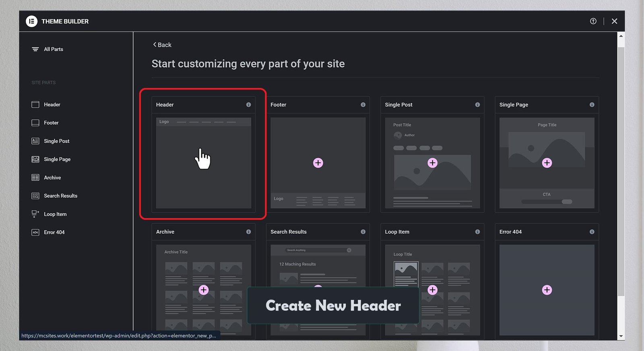Open Single Post in Site Parts menu
Screen dimensions: 644x351
pos(57,141)
